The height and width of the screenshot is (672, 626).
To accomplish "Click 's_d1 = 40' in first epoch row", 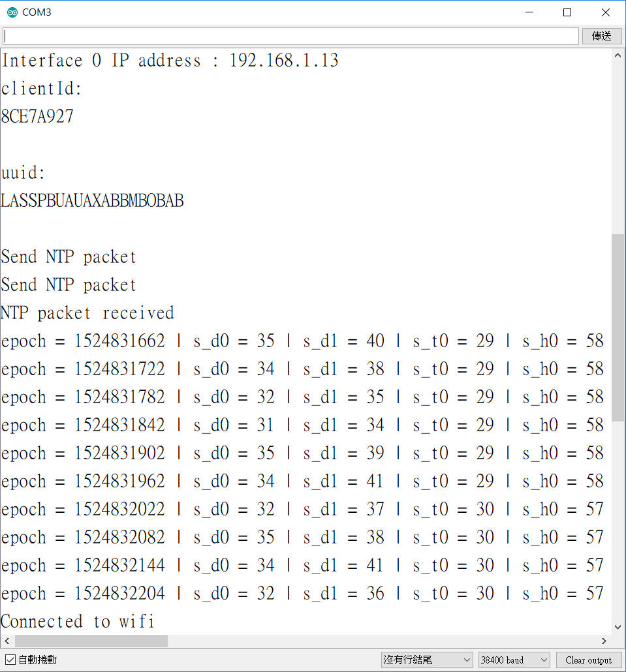I will click(x=344, y=341).
